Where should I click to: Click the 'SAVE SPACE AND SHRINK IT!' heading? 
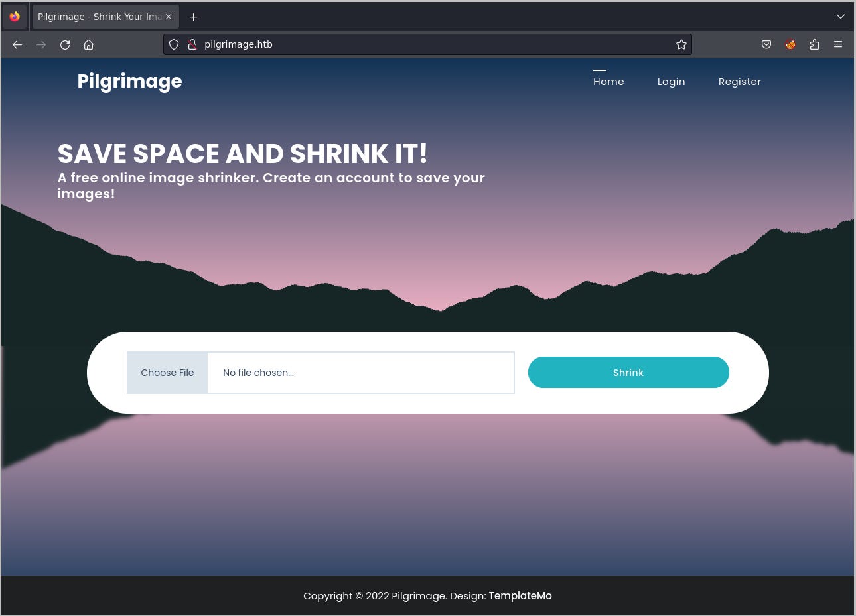click(242, 154)
